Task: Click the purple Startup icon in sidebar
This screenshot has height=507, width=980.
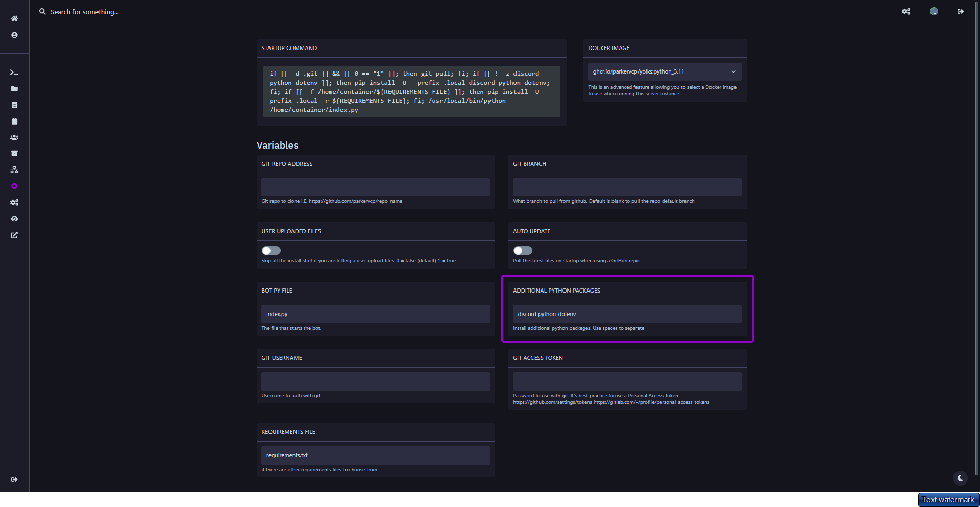Action: pos(14,186)
